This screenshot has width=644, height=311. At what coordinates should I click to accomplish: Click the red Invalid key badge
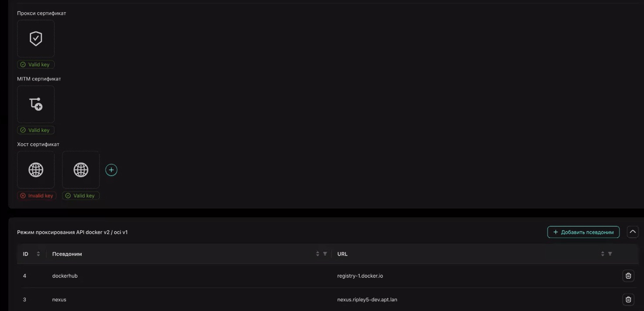pos(37,196)
